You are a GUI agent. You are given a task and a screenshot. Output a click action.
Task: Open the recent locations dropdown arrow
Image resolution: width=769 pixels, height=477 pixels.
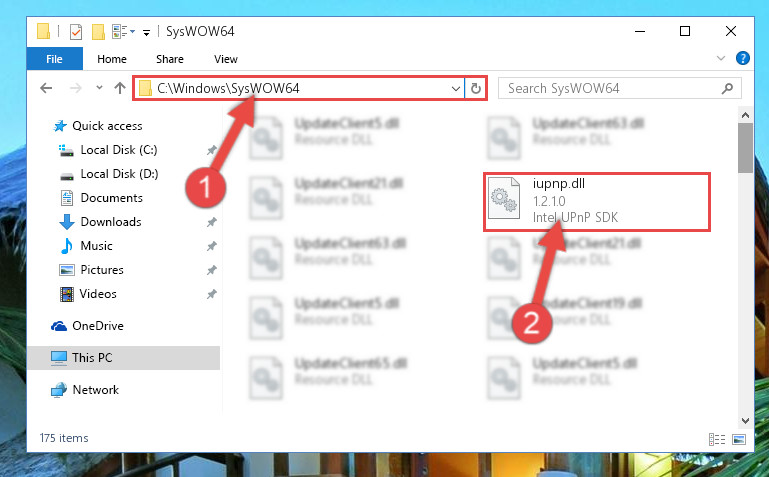pyautogui.click(x=99, y=88)
